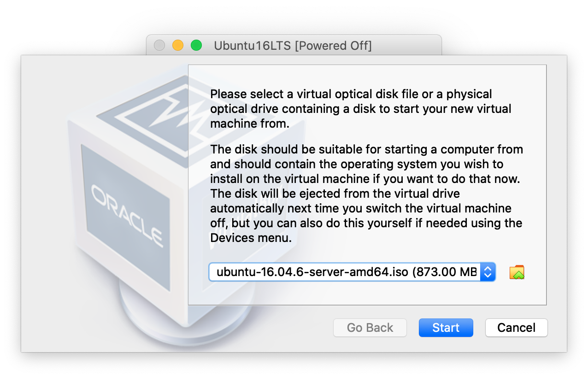Open the virtual optical disk file chooser icon
Image resolution: width=588 pixels, height=377 pixels.
click(517, 272)
